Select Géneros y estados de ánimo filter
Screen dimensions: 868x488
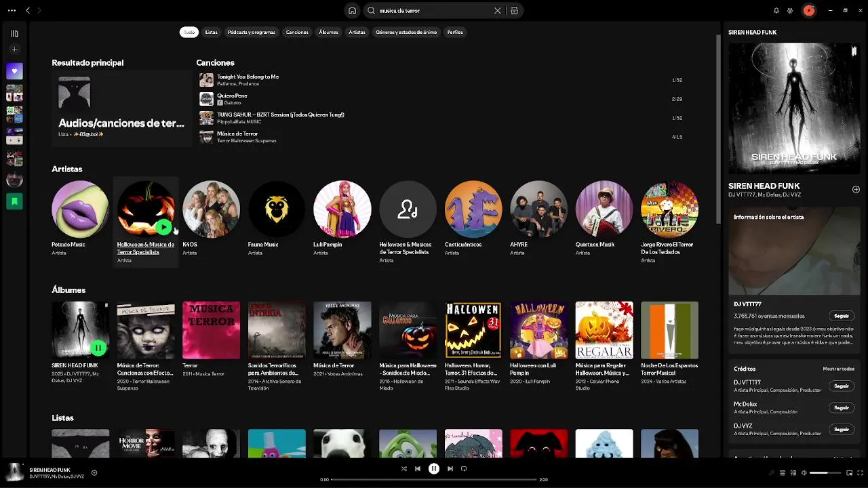[406, 32]
